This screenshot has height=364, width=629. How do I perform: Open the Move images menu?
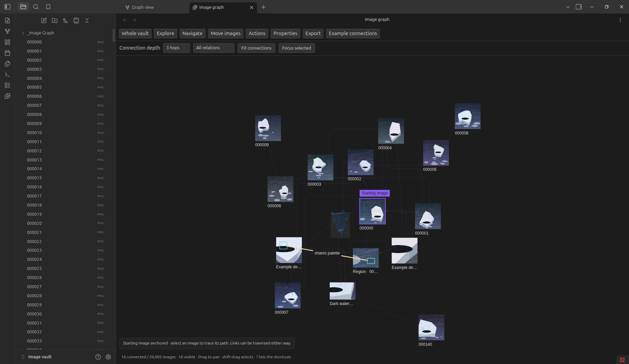pyautogui.click(x=226, y=33)
